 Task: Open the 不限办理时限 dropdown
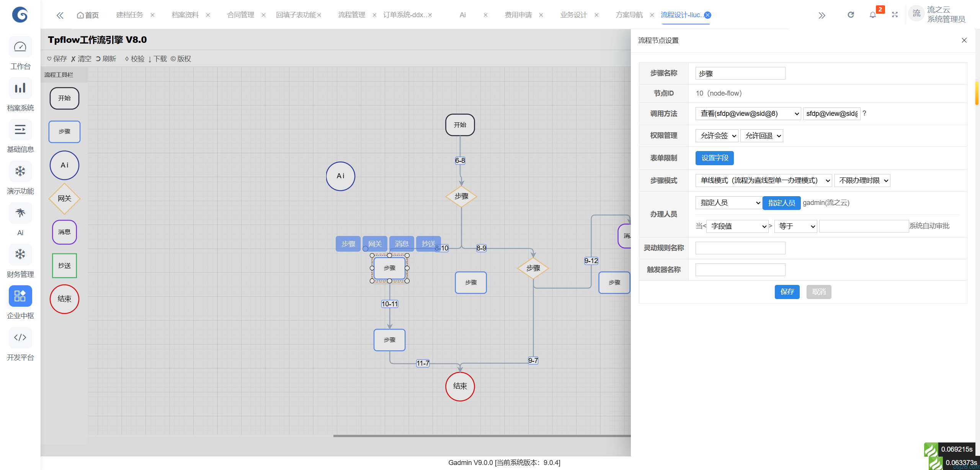click(x=862, y=180)
